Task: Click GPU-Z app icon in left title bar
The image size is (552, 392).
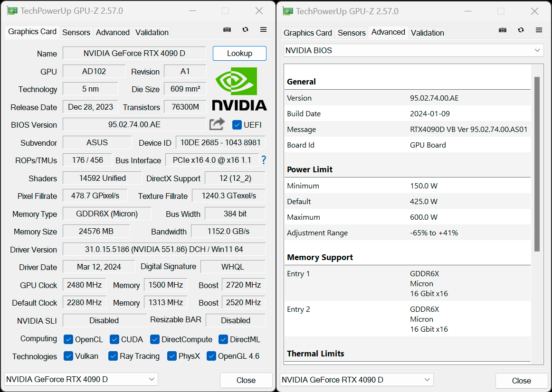Action: pos(12,11)
